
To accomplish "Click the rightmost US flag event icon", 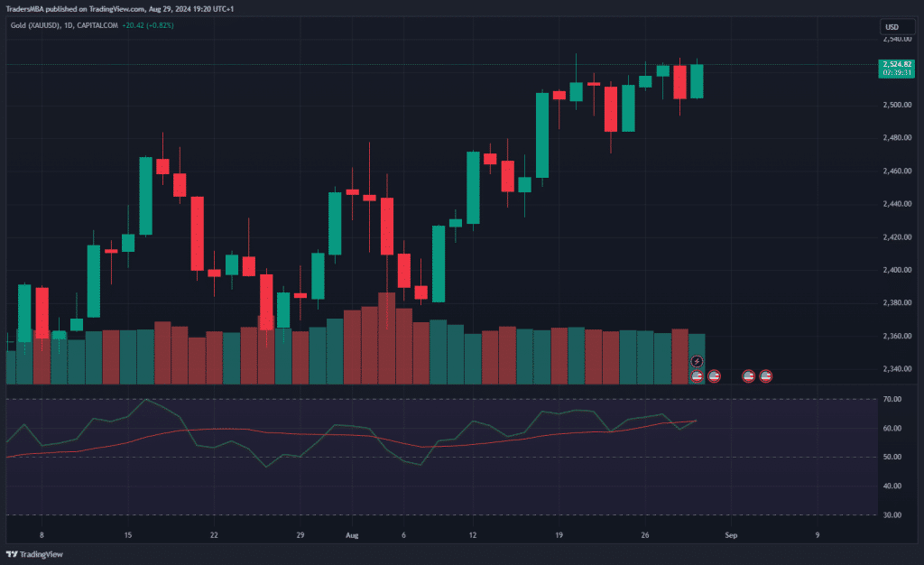I will 765,375.
